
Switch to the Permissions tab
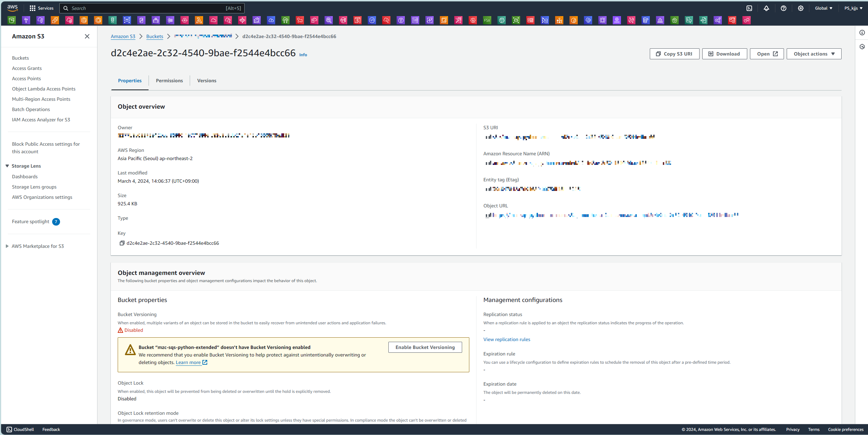(169, 81)
